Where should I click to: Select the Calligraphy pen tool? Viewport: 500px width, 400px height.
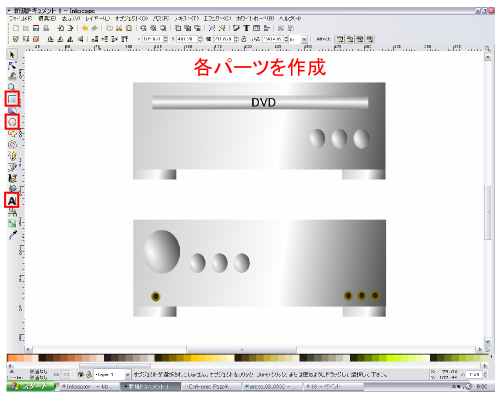tap(12, 178)
